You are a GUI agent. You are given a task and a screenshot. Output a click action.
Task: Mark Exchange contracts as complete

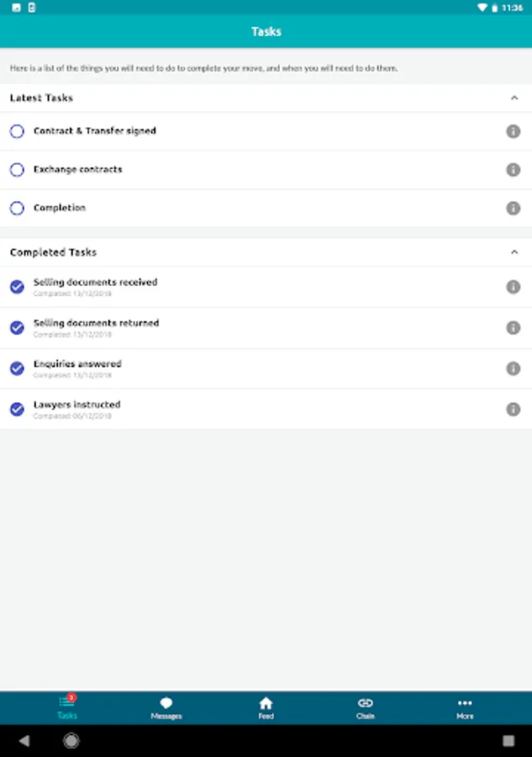pos(17,169)
